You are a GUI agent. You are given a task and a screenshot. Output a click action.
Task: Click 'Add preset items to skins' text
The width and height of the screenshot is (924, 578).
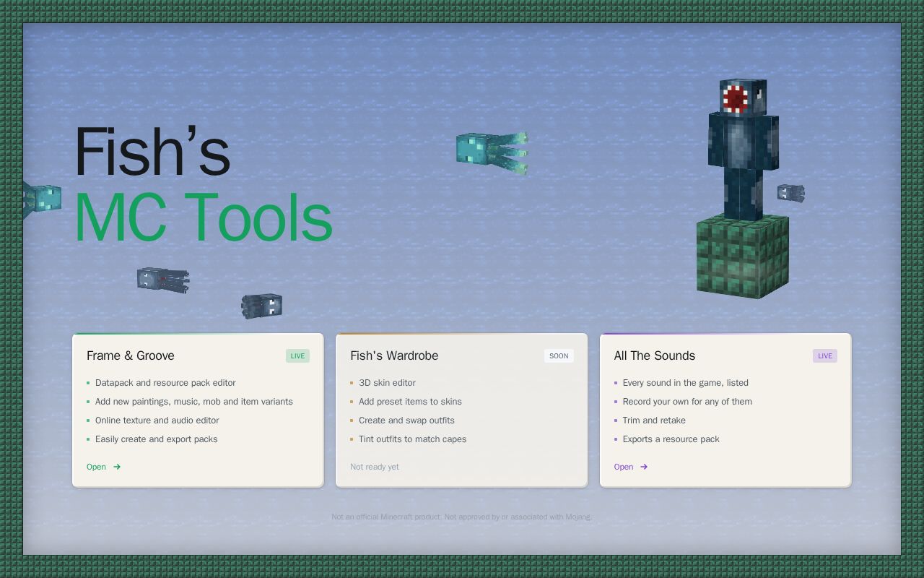(410, 402)
